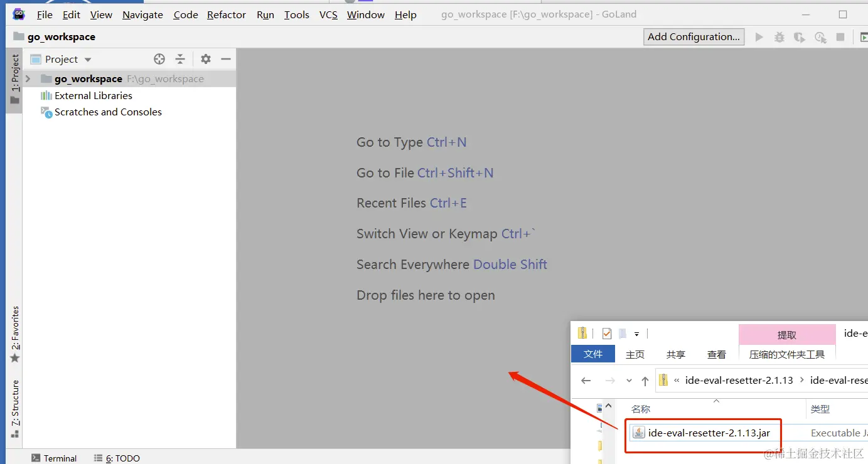Click the Debug bug icon in toolbar
The width and height of the screenshot is (868, 464).
coord(779,37)
